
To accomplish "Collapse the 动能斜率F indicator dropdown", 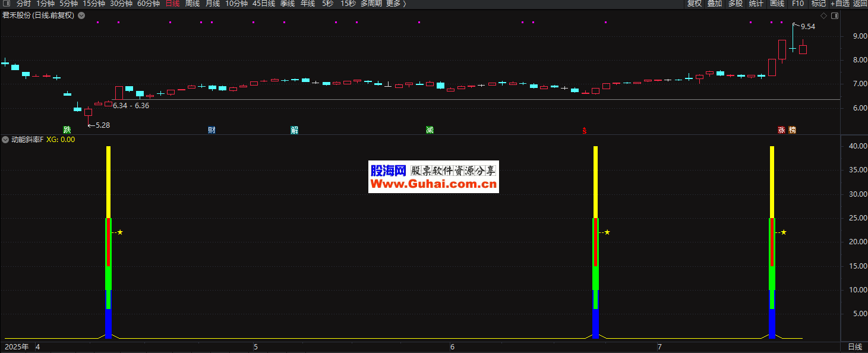I will point(5,140).
